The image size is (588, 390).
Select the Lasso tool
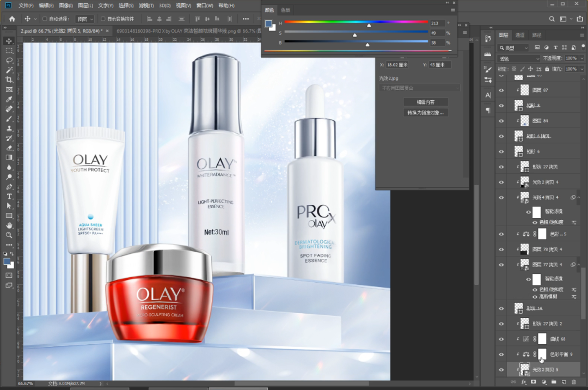click(9, 60)
